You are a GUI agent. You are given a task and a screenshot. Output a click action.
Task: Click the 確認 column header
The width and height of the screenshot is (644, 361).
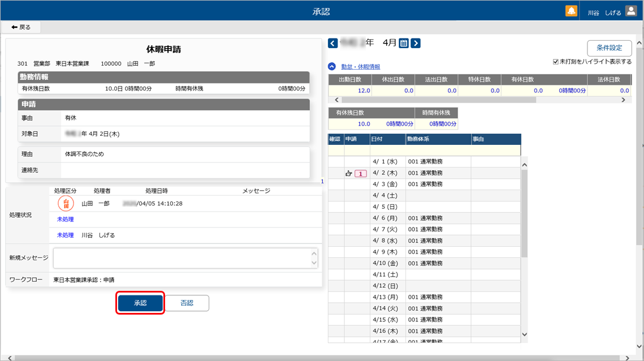(335, 139)
